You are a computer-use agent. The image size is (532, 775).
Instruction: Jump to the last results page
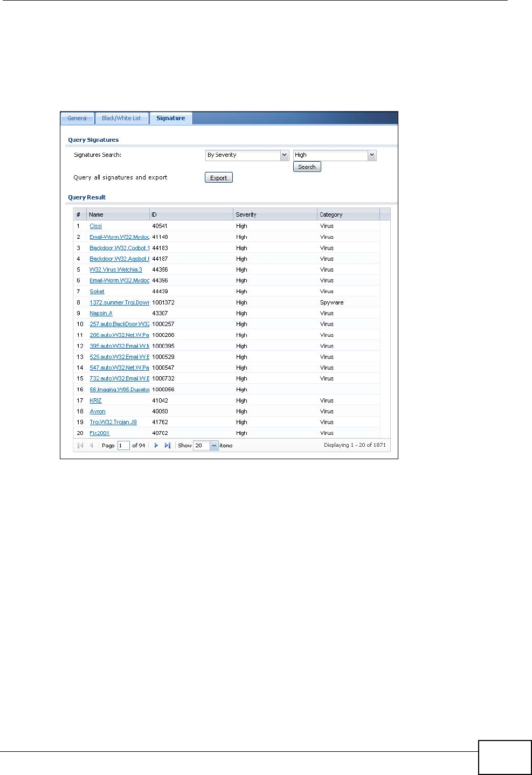(x=168, y=446)
